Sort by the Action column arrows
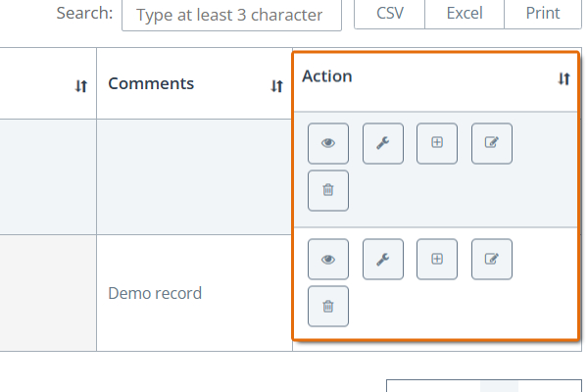 pyautogui.click(x=563, y=78)
